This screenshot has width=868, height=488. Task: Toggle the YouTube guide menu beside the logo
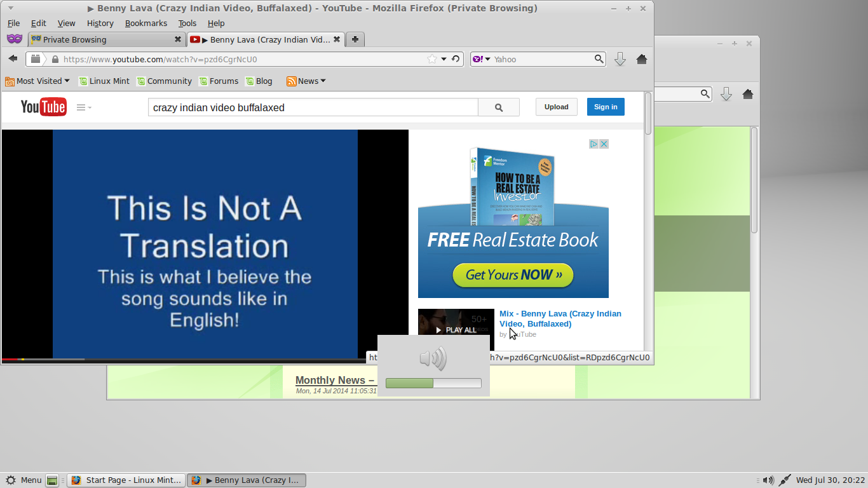pos(83,107)
